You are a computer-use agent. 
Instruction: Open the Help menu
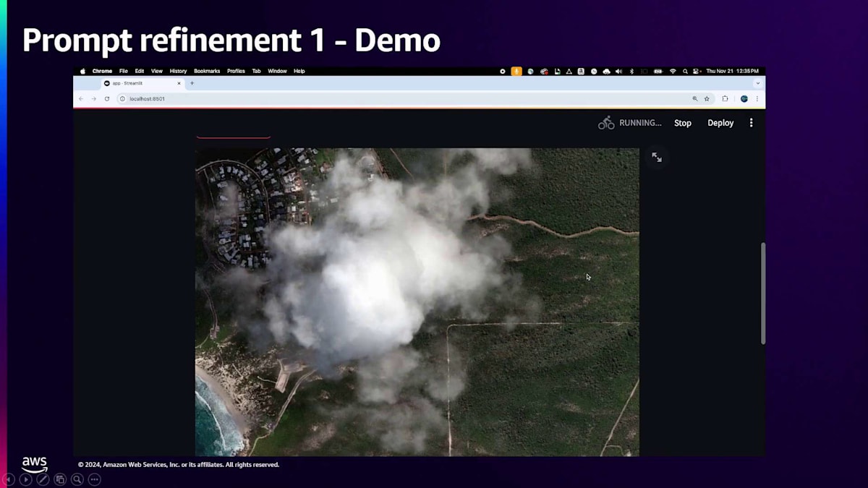(299, 71)
